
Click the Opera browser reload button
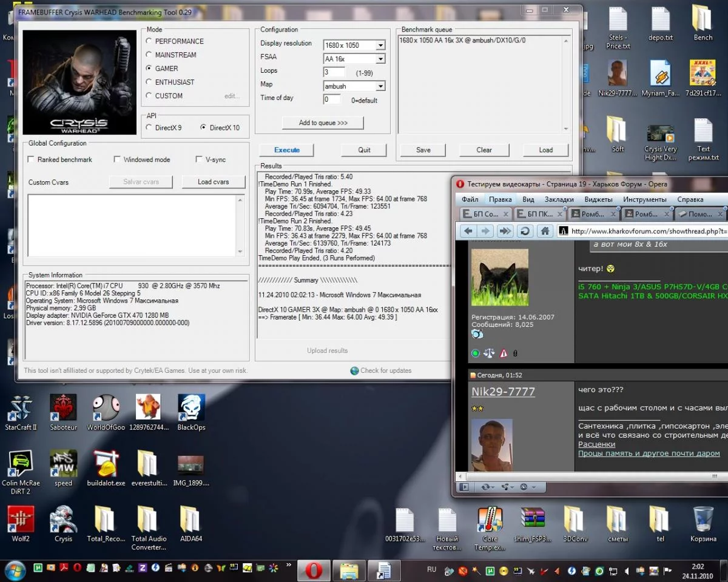tap(525, 231)
